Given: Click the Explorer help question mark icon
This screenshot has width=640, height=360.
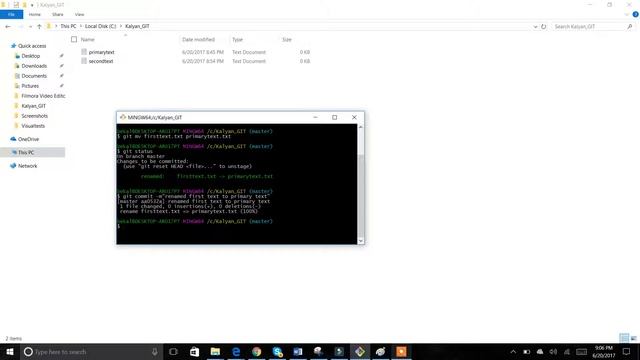Looking at the screenshot, I should point(635,14).
